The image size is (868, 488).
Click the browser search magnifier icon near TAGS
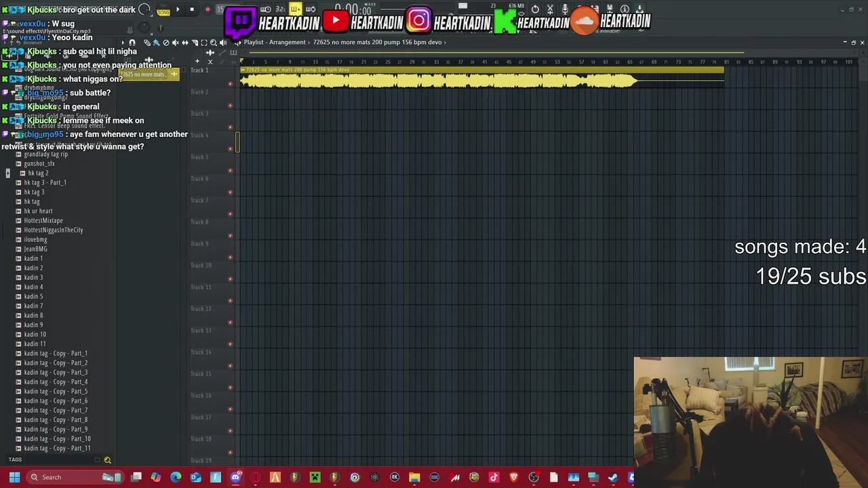point(107,460)
